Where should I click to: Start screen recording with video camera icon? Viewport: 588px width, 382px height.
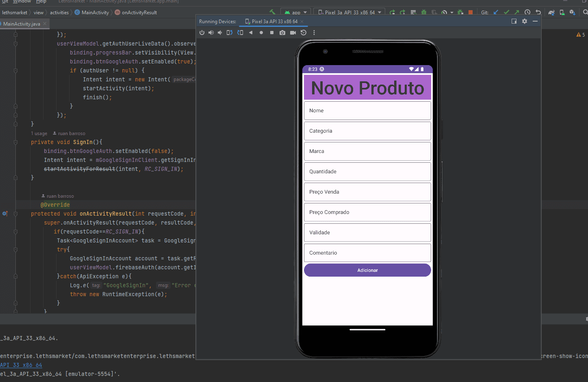pyautogui.click(x=293, y=33)
